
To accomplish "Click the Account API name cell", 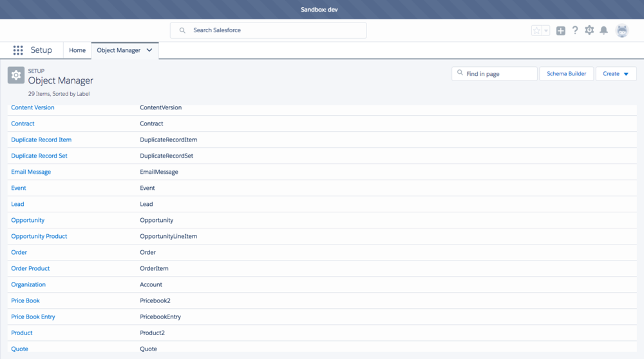I will point(151,284).
